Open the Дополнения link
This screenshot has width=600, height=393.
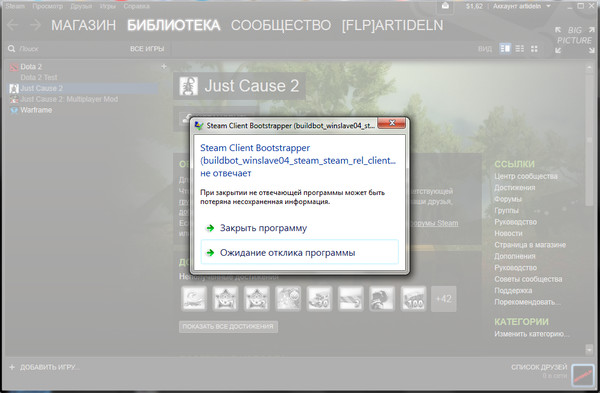(515, 256)
